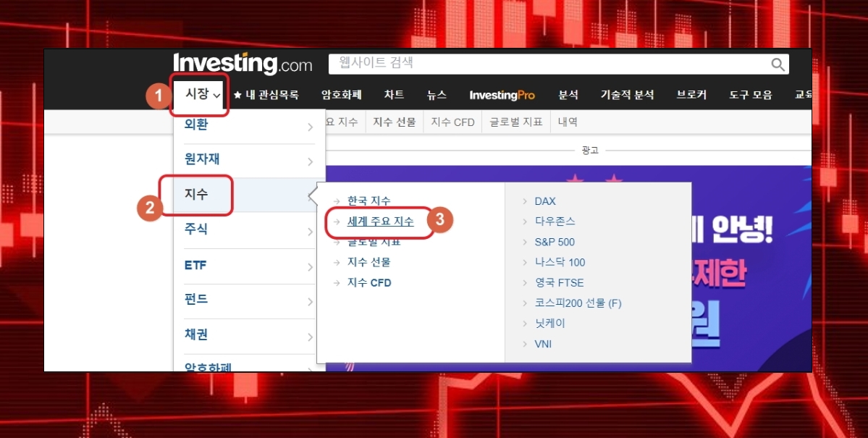
Task: Click 지수 선물 in the flyout
Action: (x=368, y=262)
